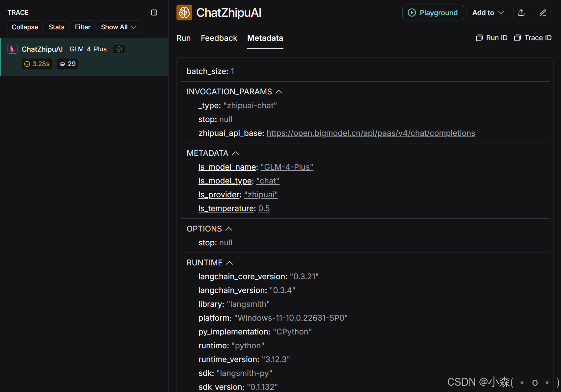The height and width of the screenshot is (392, 561).
Task: Open the Show All dropdown
Action: coord(119,27)
